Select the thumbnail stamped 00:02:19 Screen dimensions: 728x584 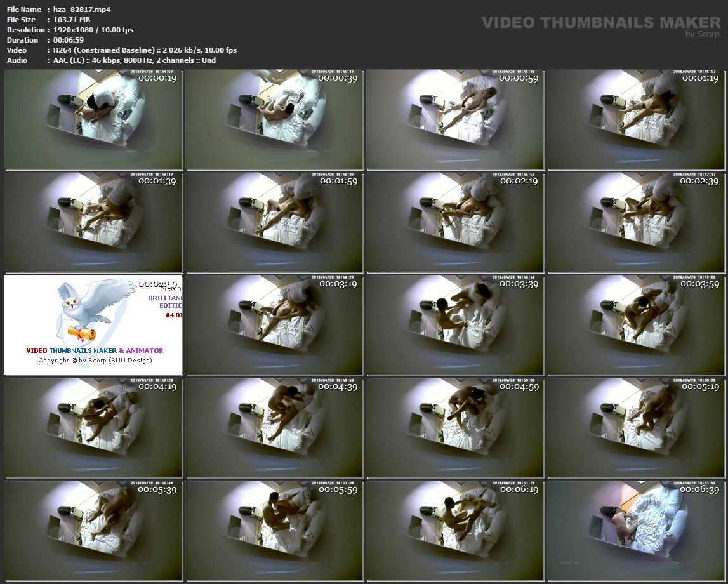tap(456, 222)
